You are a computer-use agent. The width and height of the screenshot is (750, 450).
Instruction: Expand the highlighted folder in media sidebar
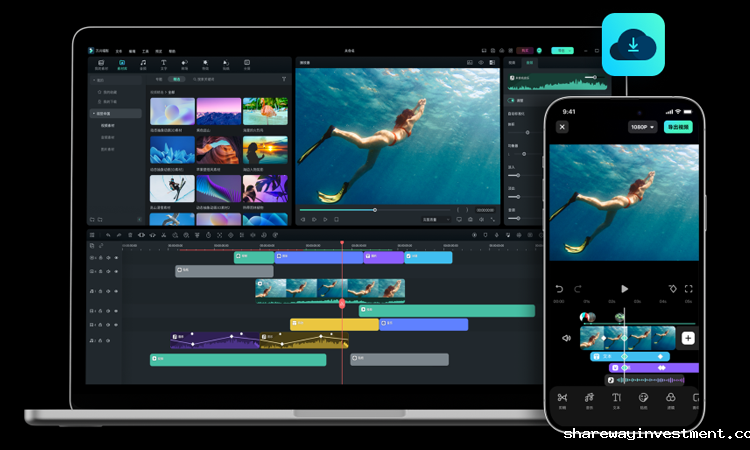click(94, 113)
